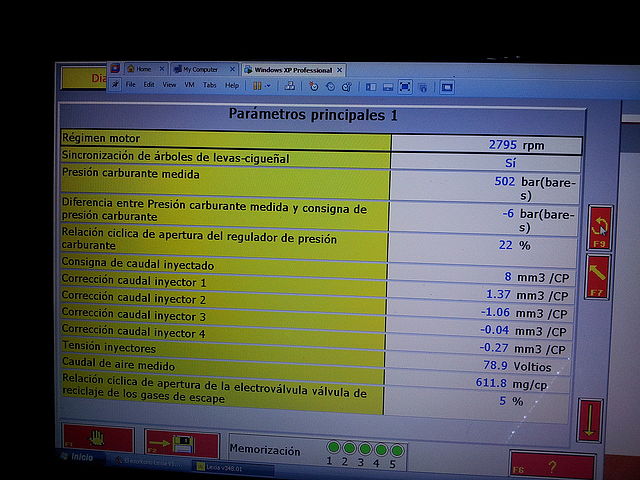640x480 pixels.
Task: Open the View menu
Action: click(x=169, y=85)
